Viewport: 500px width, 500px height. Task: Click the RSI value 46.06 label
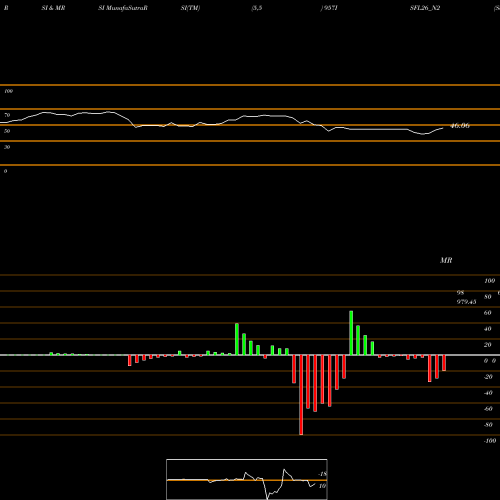pyautogui.click(x=460, y=126)
